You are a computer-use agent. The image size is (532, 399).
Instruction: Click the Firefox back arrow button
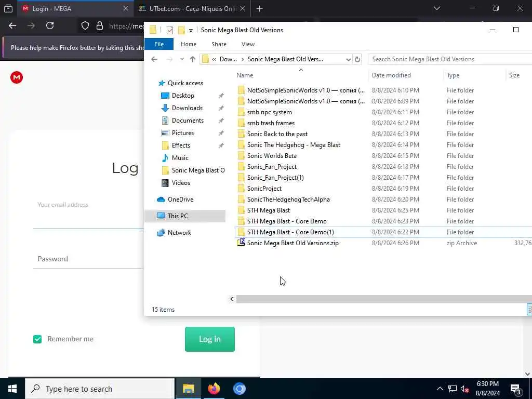[x=12, y=25]
